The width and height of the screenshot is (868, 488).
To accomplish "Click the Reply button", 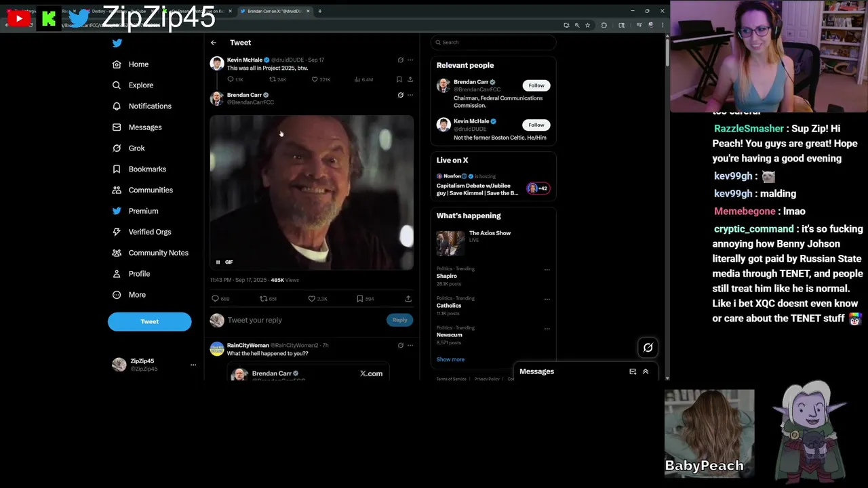I will tap(399, 320).
